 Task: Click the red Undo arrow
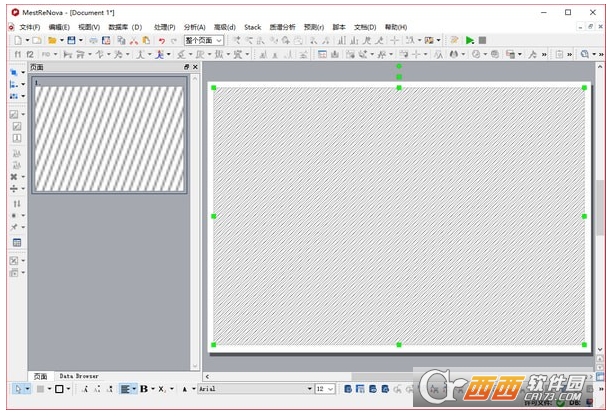pyautogui.click(x=161, y=40)
